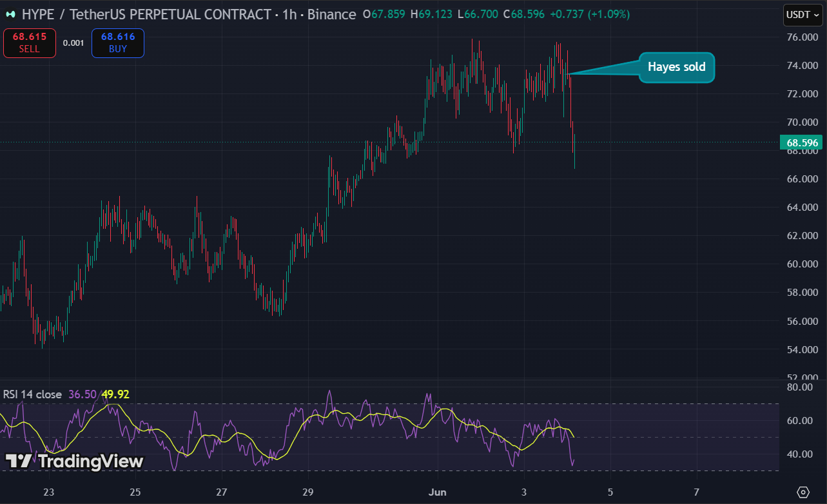This screenshot has width=827, height=504.
Task: Click the Hayes sold annotation callout
Action: click(676, 67)
